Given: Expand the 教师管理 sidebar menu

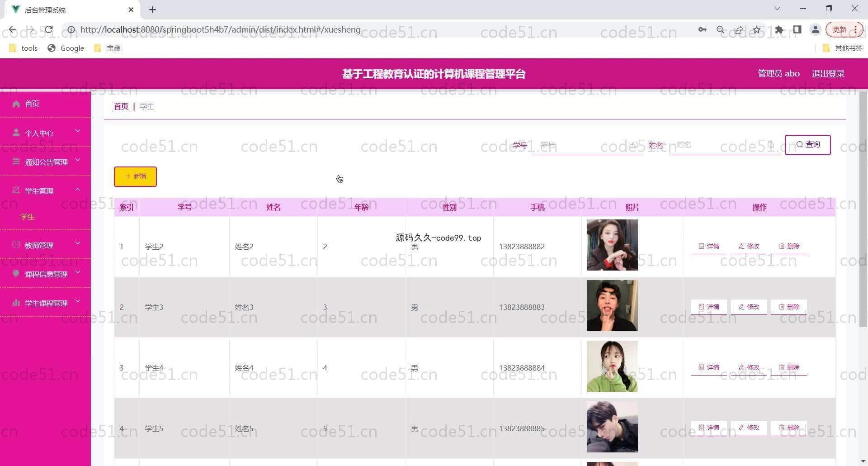Looking at the screenshot, I should pyautogui.click(x=45, y=245).
